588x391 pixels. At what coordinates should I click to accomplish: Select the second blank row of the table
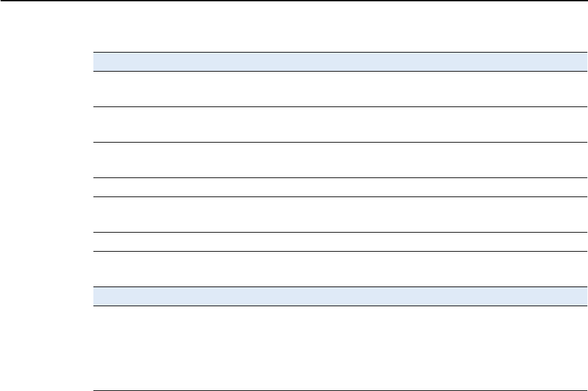click(339, 125)
